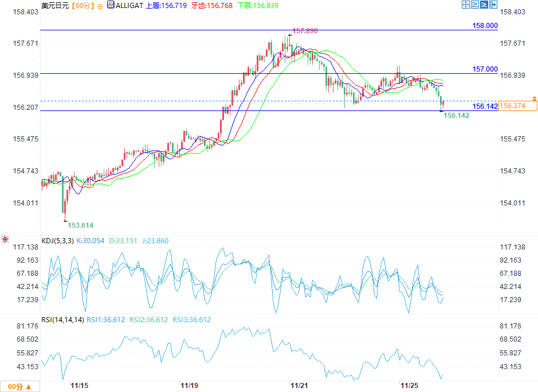The height and width of the screenshot is (392, 538).
Task: Click the 上唇:156.719 value
Action: [166, 6]
